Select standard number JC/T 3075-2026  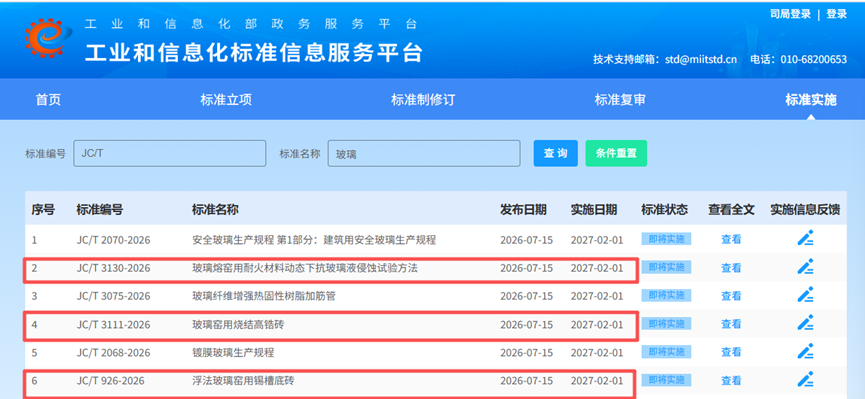click(x=113, y=296)
